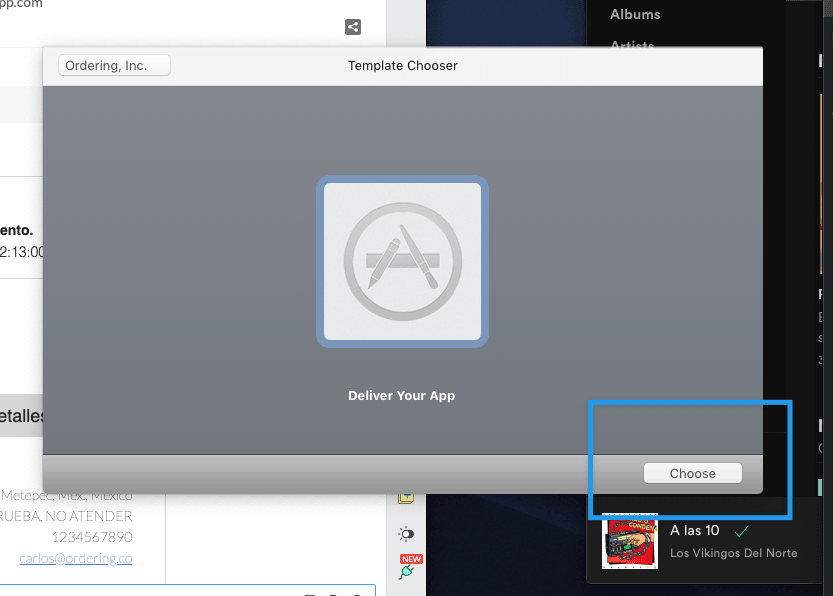Click the light toggle icon in the sidebar
833x596 pixels.
pyautogui.click(x=406, y=533)
